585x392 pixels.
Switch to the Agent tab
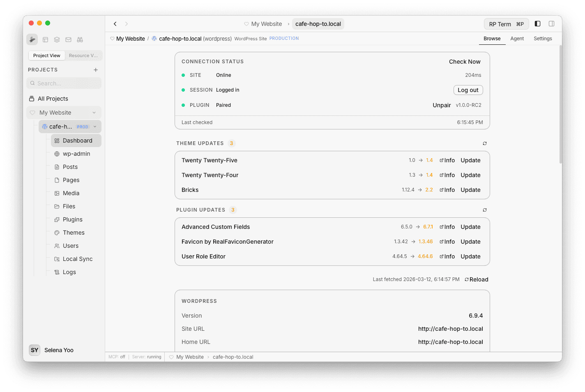517,38
